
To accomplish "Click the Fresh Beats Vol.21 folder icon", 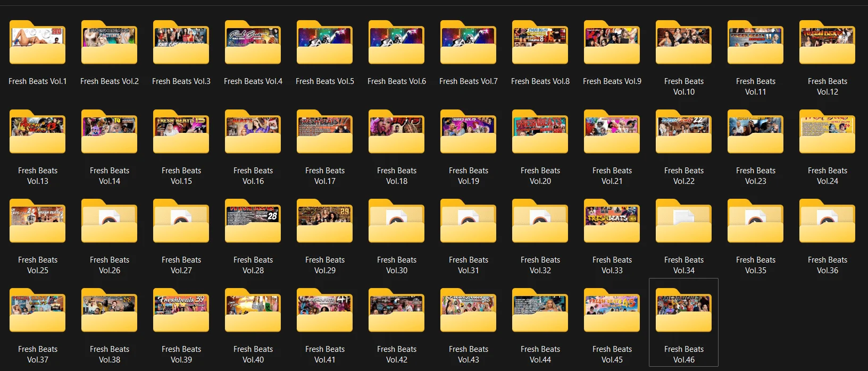I will pos(612,132).
